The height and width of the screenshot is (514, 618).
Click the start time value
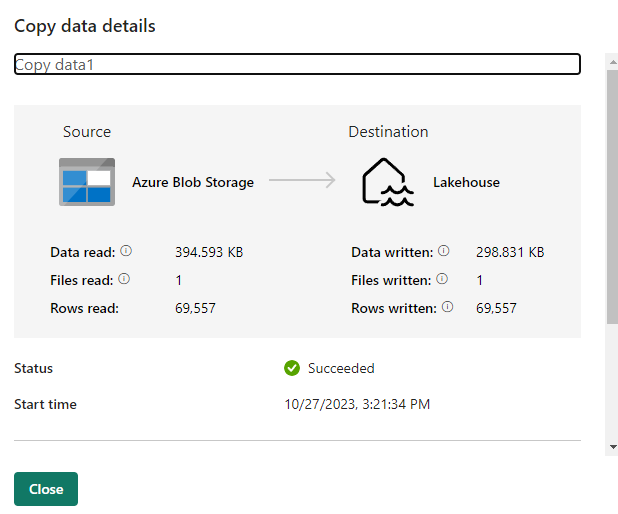pos(357,405)
